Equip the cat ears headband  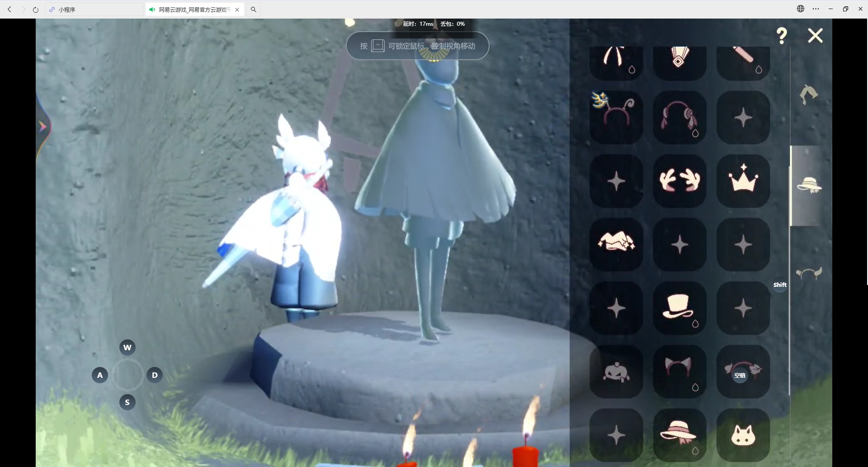(x=679, y=372)
